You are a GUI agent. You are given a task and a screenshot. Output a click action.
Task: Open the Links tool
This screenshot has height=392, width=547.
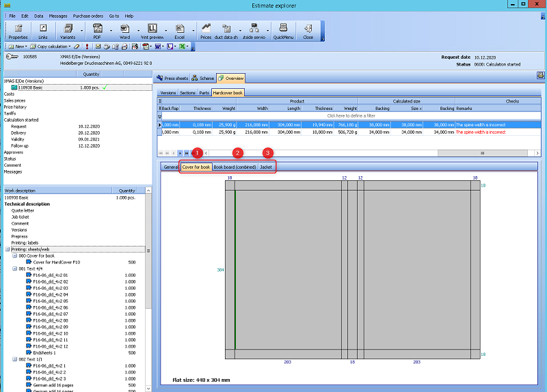coord(43,31)
